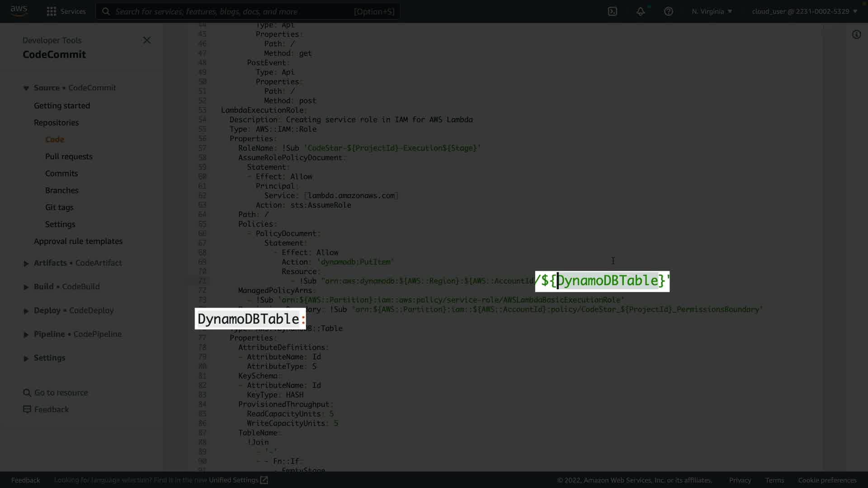Click the Feedback chat icon in sidebar
The image size is (868, 488).
point(27,409)
